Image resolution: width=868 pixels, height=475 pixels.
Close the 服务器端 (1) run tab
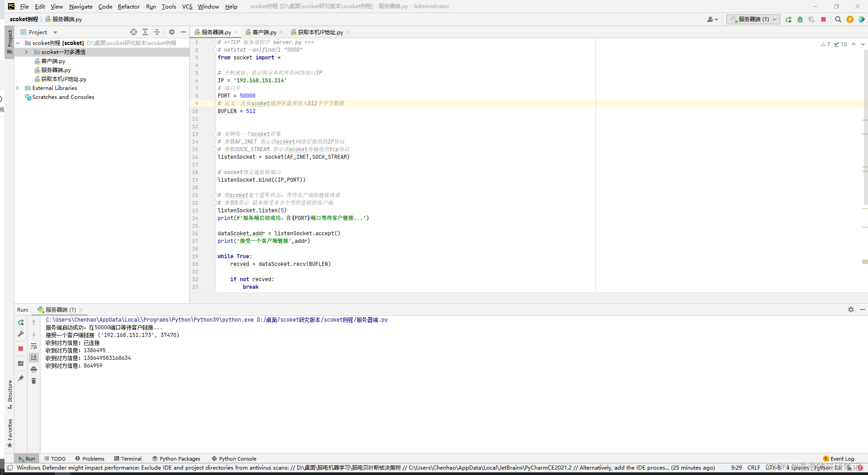point(81,310)
